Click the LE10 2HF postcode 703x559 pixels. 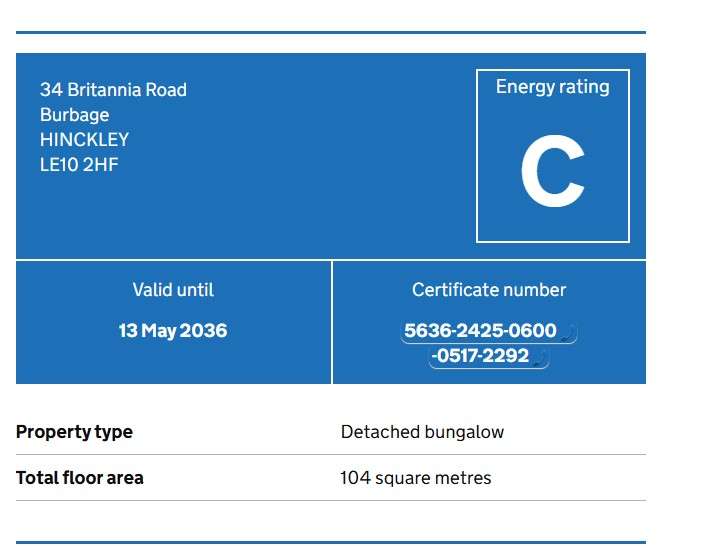pyautogui.click(x=79, y=165)
